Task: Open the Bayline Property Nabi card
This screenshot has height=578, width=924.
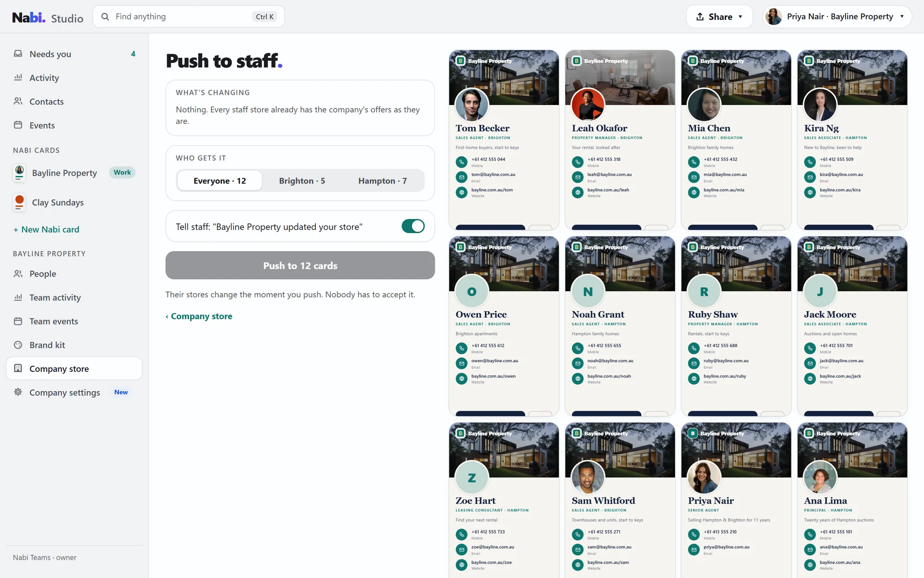Action: tap(74, 173)
